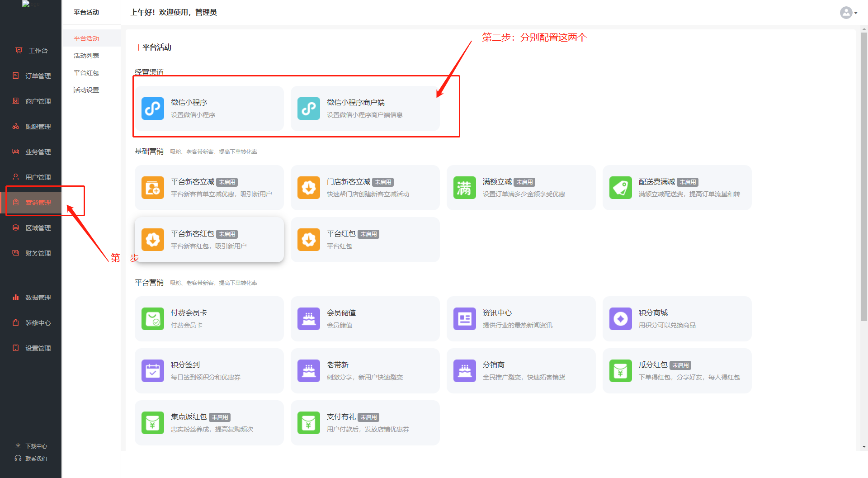Select 活动列表 in the submenu

[x=86, y=56]
